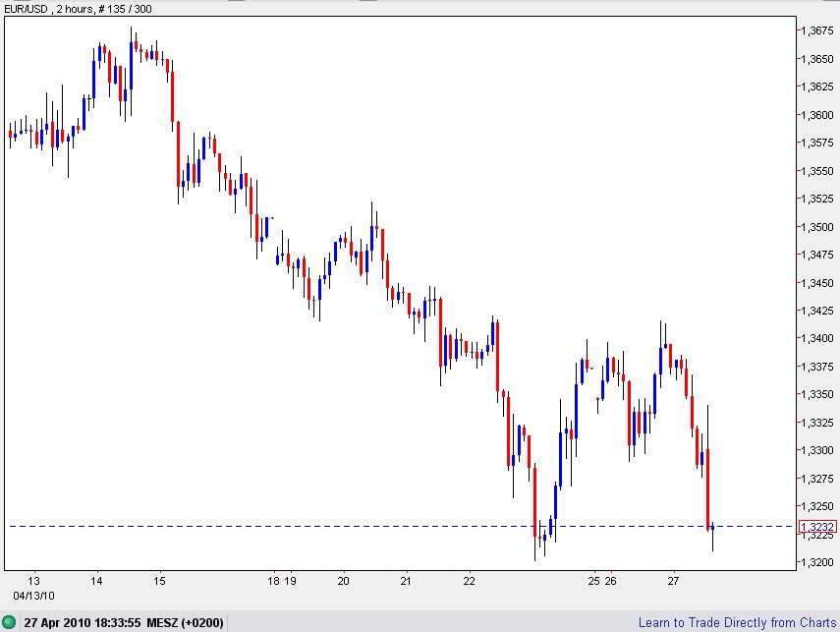The height and width of the screenshot is (632, 840).
Task: Click the 04/13/10 start date label
Action: pos(33,596)
